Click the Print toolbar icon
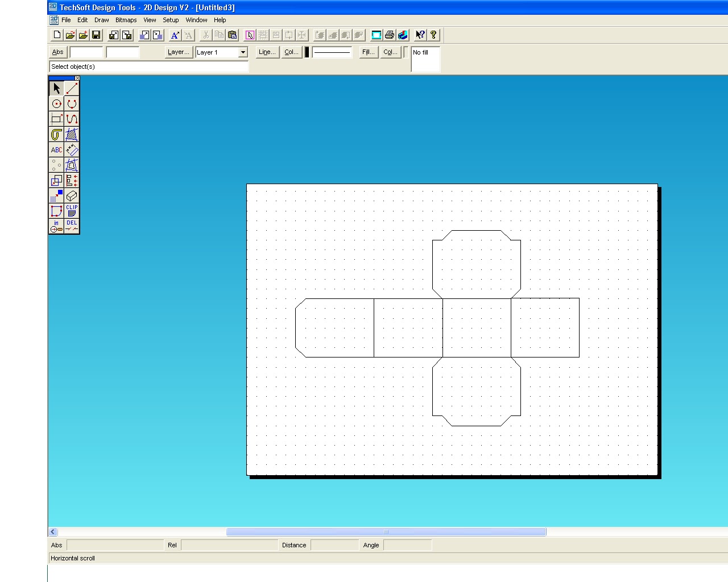 (x=389, y=35)
